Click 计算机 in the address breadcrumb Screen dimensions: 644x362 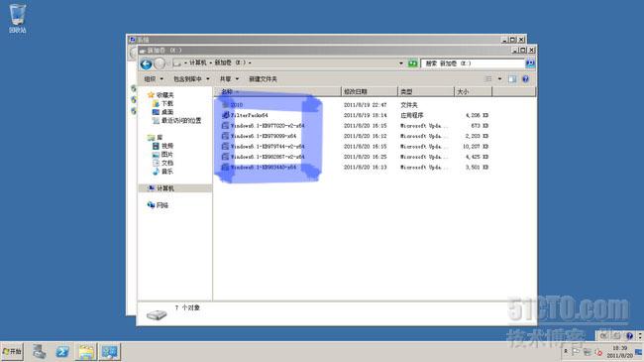pos(197,62)
